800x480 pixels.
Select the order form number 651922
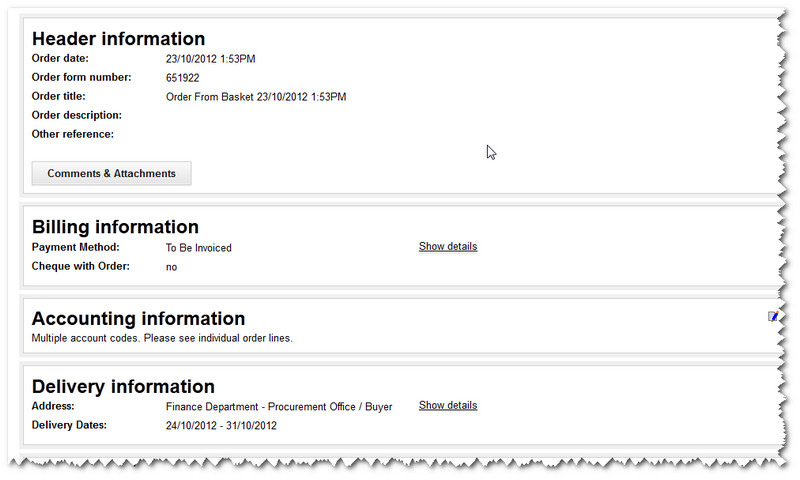click(182, 77)
